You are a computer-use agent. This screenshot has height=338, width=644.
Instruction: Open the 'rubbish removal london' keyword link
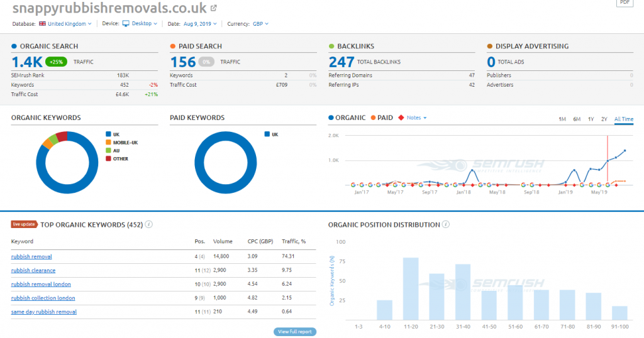[x=41, y=284]
